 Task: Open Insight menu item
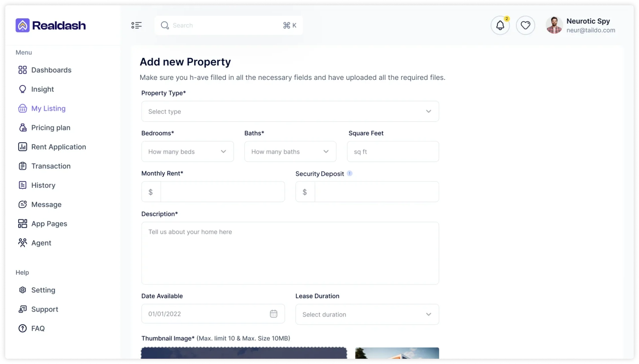[x=36, y=89]
